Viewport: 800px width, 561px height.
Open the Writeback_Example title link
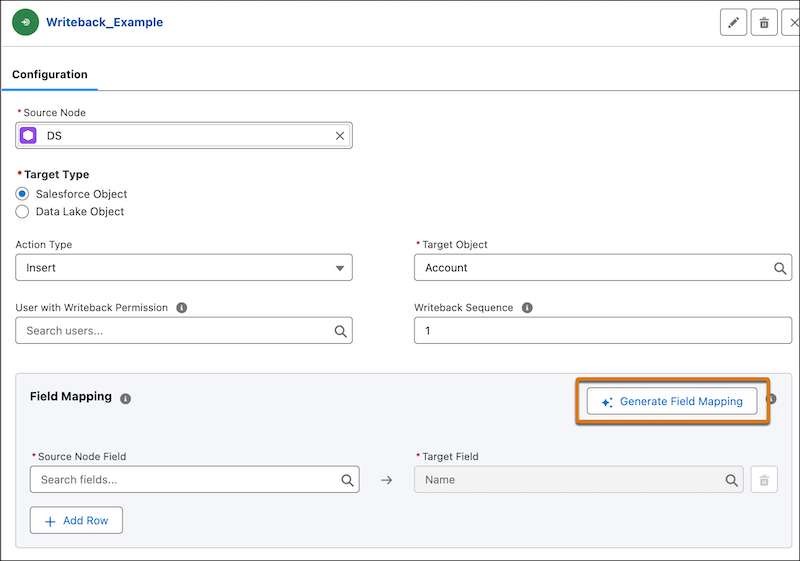tap(105, 22)
